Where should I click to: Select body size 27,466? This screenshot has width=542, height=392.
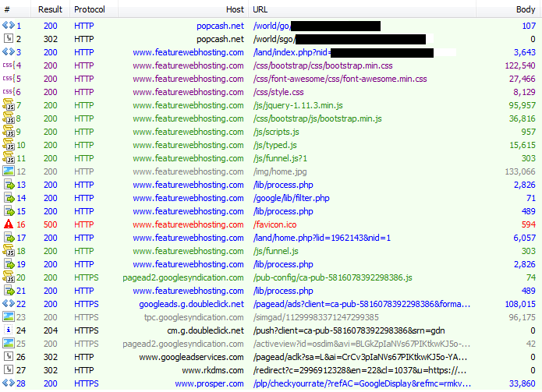click(522, 79)
